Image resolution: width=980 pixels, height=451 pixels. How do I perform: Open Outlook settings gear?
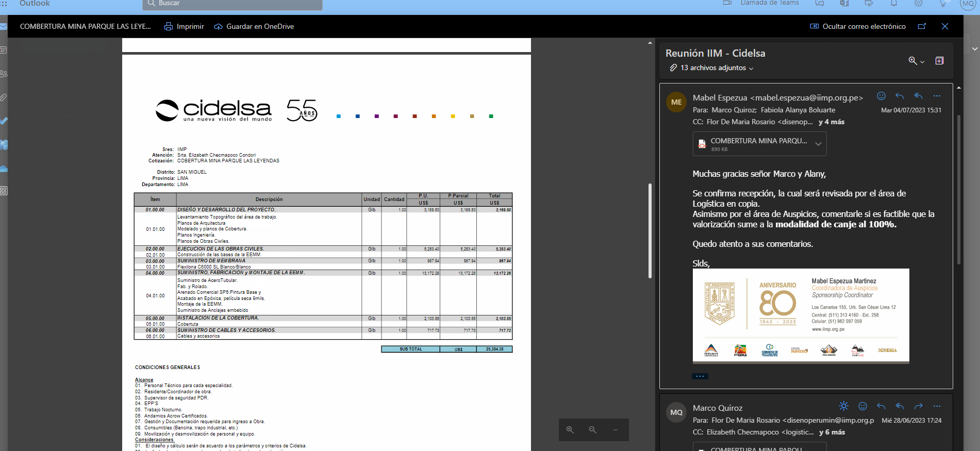[x=919, y=3]
